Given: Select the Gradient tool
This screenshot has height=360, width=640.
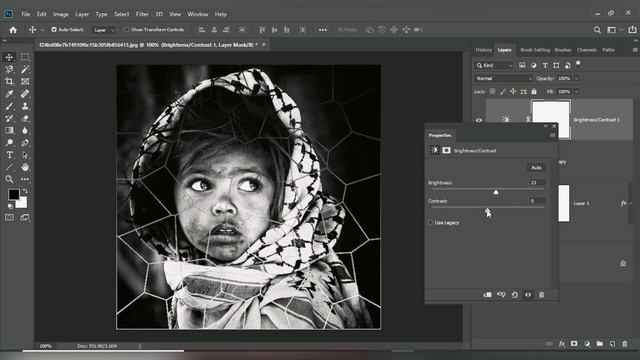Looking at the screenshot, I should coord(9,131).
